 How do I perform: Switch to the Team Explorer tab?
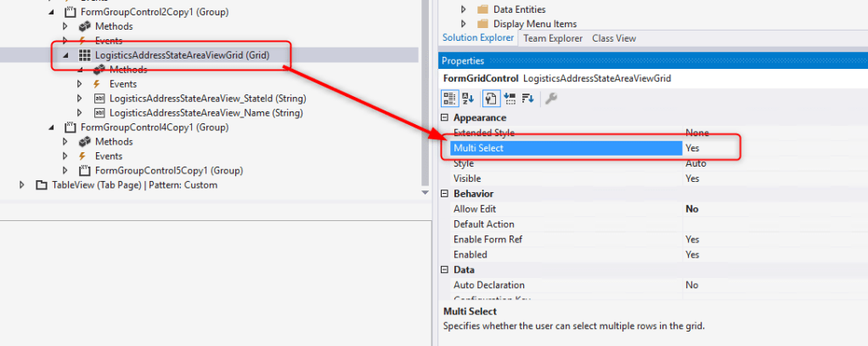[553, 38]
